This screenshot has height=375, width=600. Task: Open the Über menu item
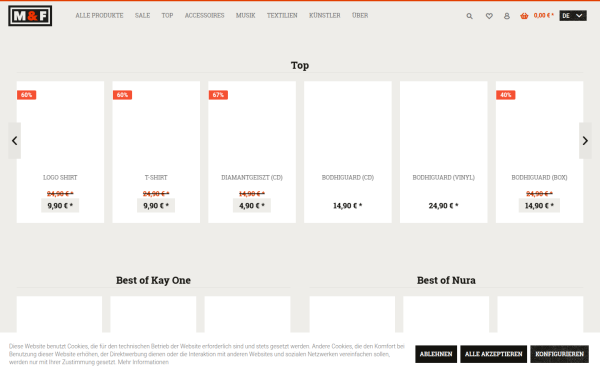[360, 16]
